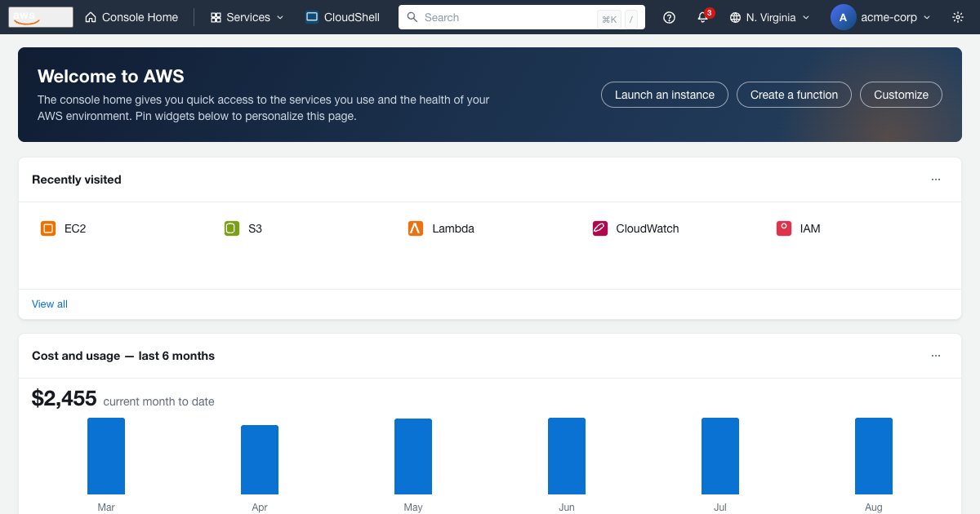Open the Services menu
Screen dimensions: 980x514
(247, 17)
